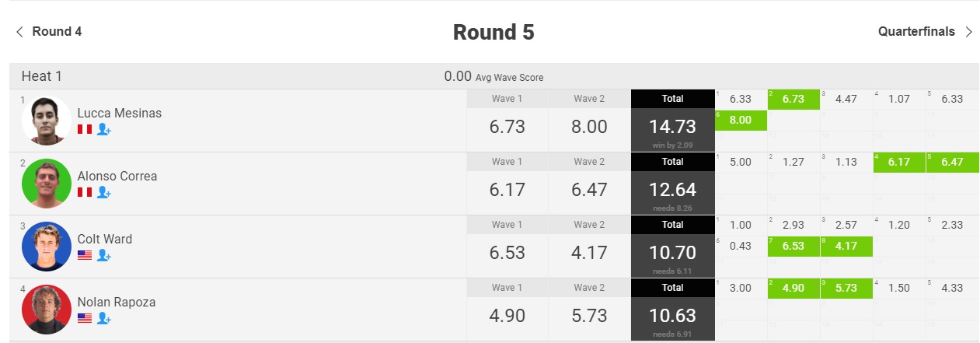Click Nolan Rapoza's follow athlete icon
The image size is (980, 343).
[104, 318]
